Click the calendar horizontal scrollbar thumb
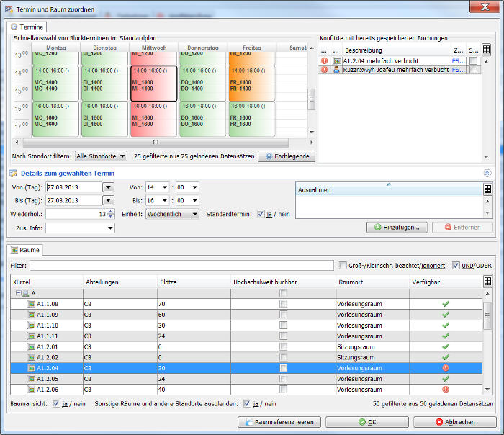The width and height of the screenshot is (504, 435). (156, 142)
